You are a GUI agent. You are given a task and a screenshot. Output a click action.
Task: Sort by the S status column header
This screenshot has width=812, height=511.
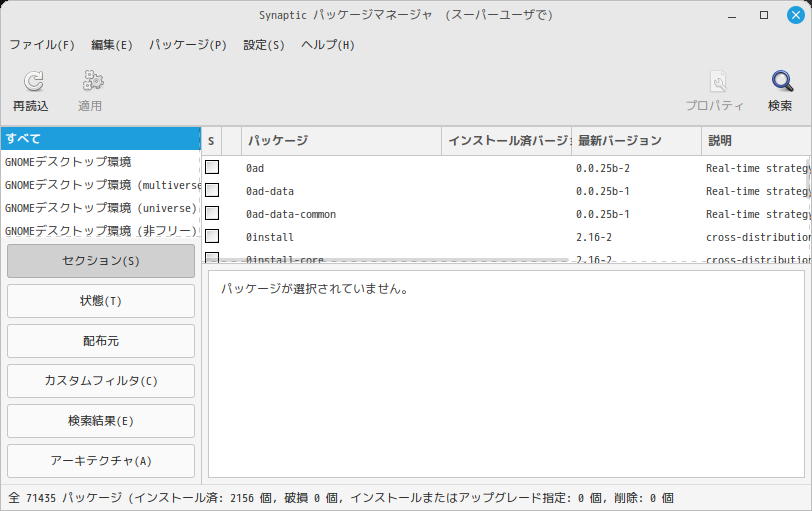click(x=211, y=141)
